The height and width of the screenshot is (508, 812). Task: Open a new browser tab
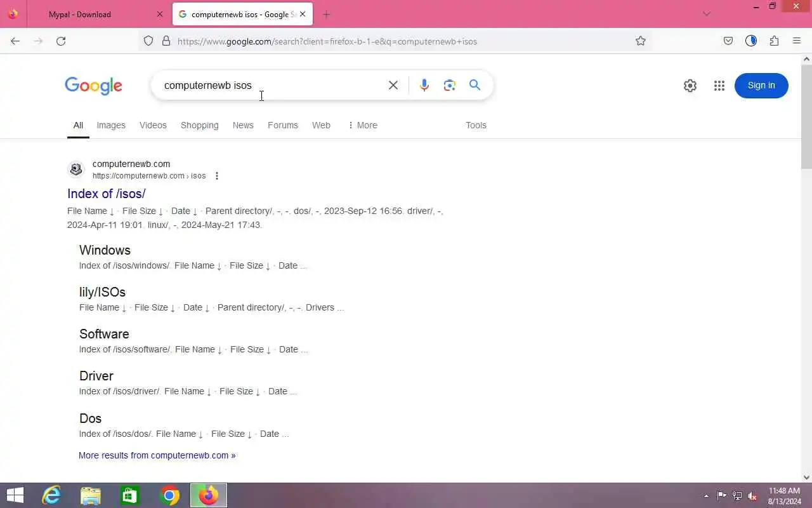coord(326,14)
